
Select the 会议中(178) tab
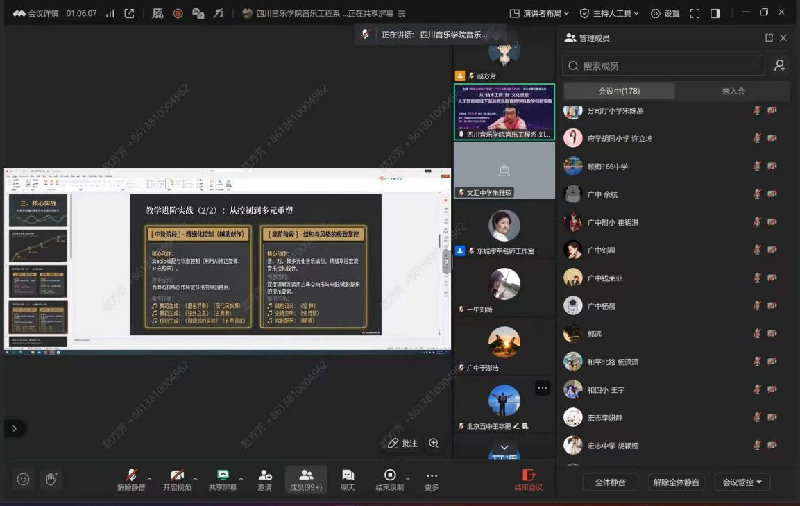[x=617, y=90]
